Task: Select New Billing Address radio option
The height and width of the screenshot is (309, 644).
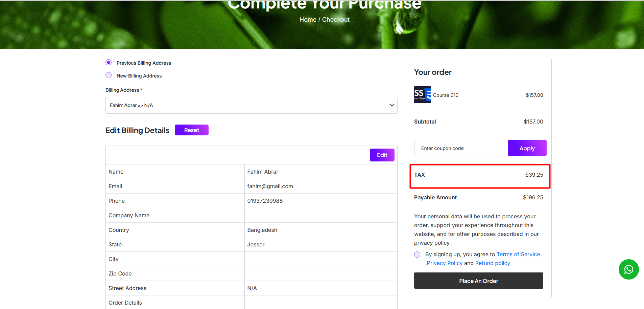Action: click(x=109, y=75)
